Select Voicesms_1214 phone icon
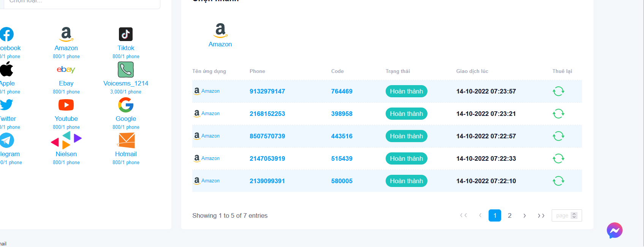This screenshot has width=644, height=247. (x=126, y=70)
